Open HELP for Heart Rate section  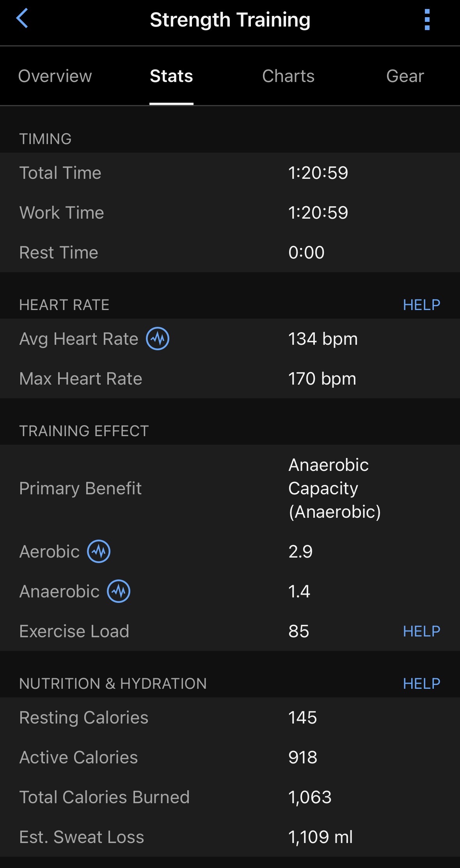[x=421, y=305]
